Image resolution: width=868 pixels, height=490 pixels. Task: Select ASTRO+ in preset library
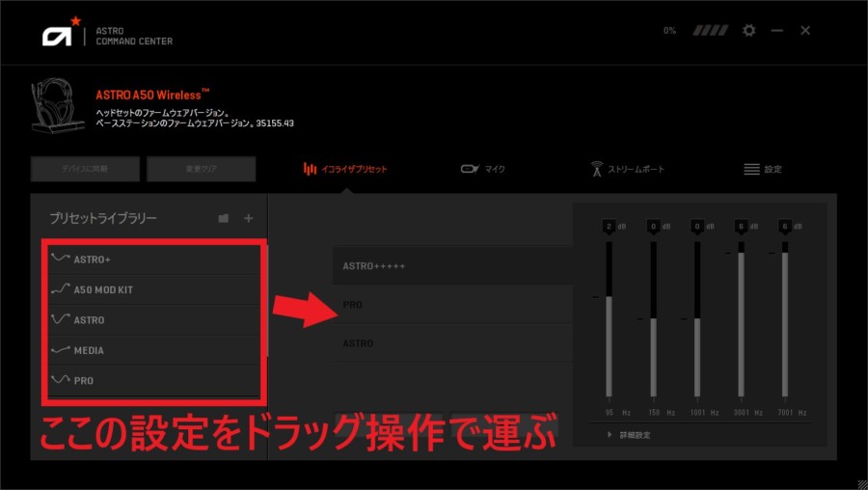(154, 259)
